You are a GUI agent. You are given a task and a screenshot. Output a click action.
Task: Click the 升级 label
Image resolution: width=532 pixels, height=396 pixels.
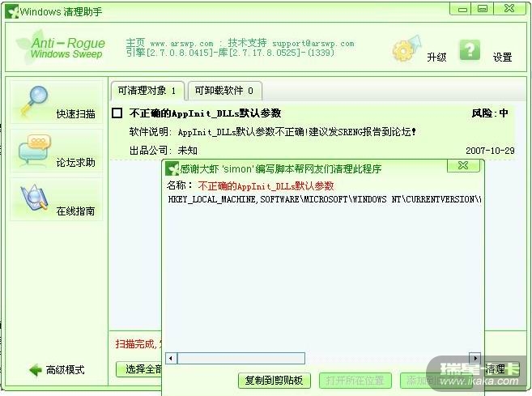[x=436, y=57]
